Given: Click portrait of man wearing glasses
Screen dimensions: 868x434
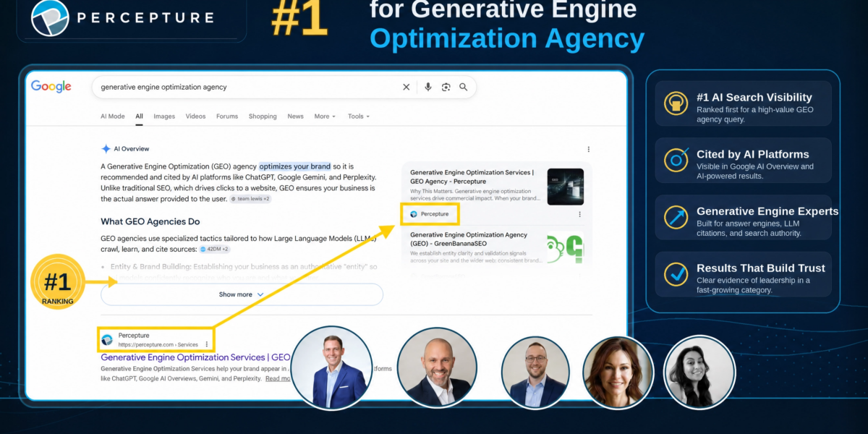Looking at the screenshot, I should point(536,372).
